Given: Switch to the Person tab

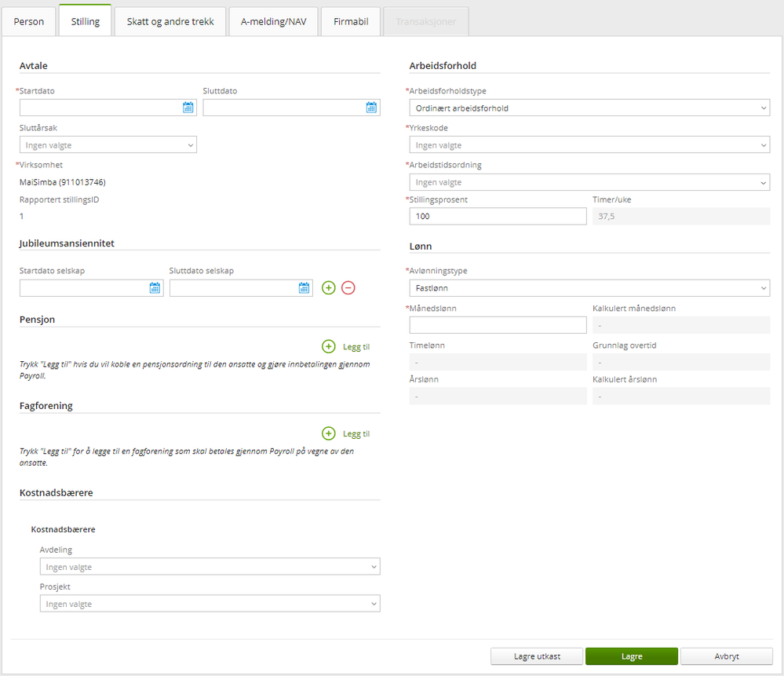Looking at the screenshot, I should [29, 21].
